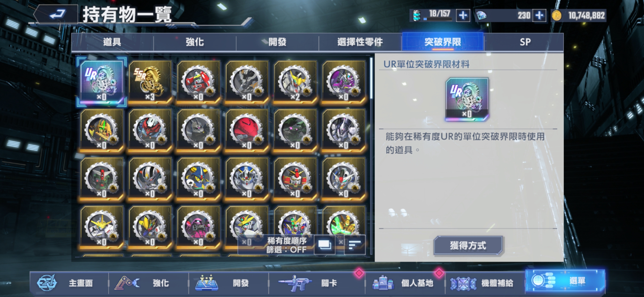Viewport: 644px width, 297px height.
Task: Open the 選單 menu button
Action: point(565,281)
